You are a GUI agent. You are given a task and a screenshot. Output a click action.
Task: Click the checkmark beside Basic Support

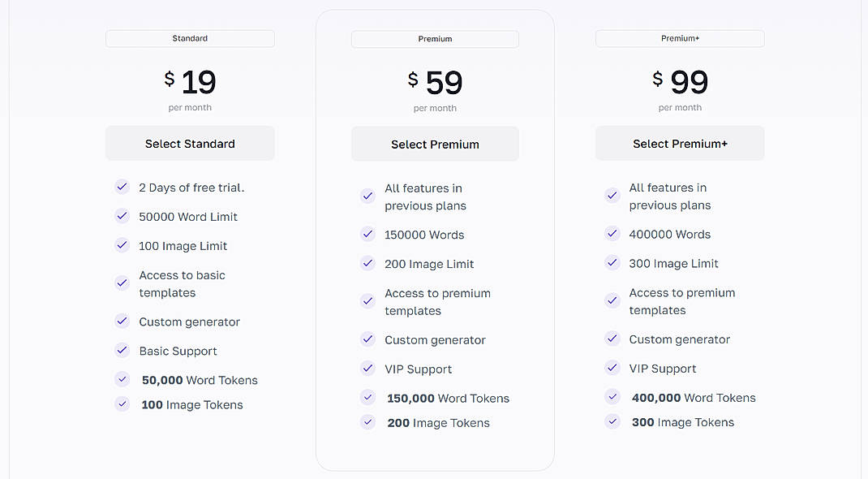pyautogui.click(x=122, y=350)
